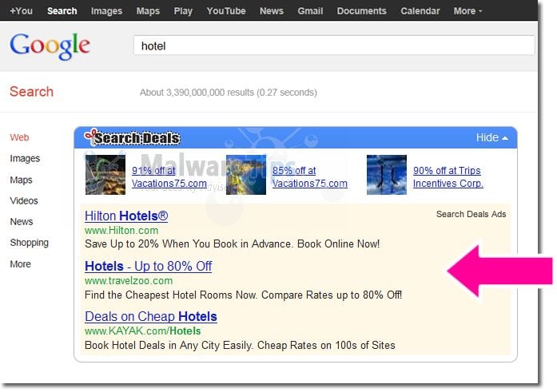Click the Google logo
Viewport: 557px width, 392px height.
(50, 46)
